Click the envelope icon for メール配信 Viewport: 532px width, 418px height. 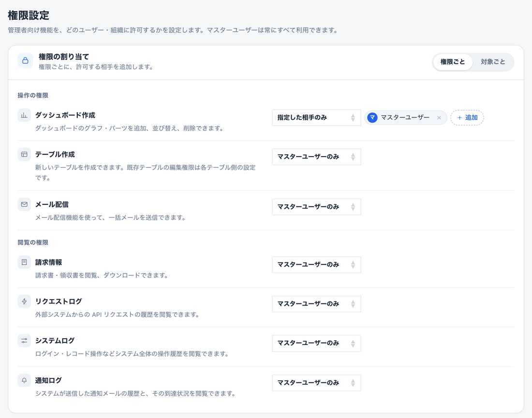(x=24, y=204)
